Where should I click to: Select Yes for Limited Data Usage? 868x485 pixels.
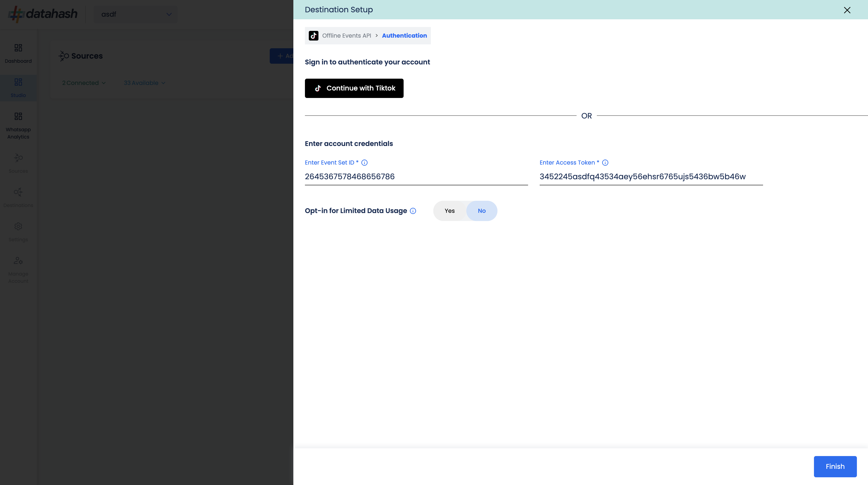(x=449, y=211)
